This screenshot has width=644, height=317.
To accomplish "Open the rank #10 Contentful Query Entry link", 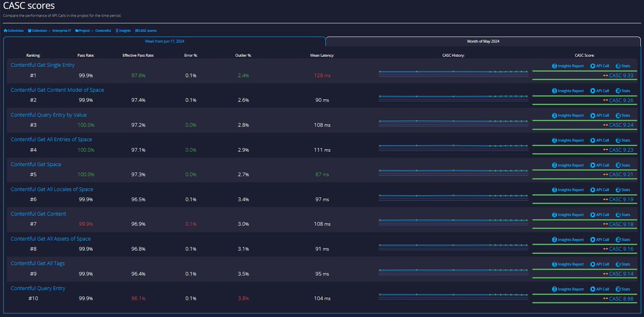I will 38,289.
